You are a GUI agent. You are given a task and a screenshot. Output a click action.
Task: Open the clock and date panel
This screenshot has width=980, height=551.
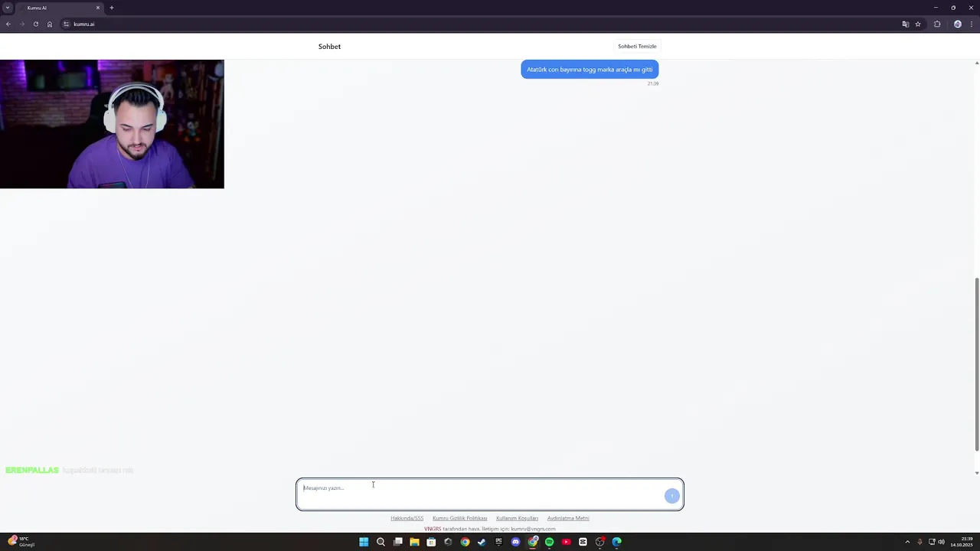click(962, 542)
